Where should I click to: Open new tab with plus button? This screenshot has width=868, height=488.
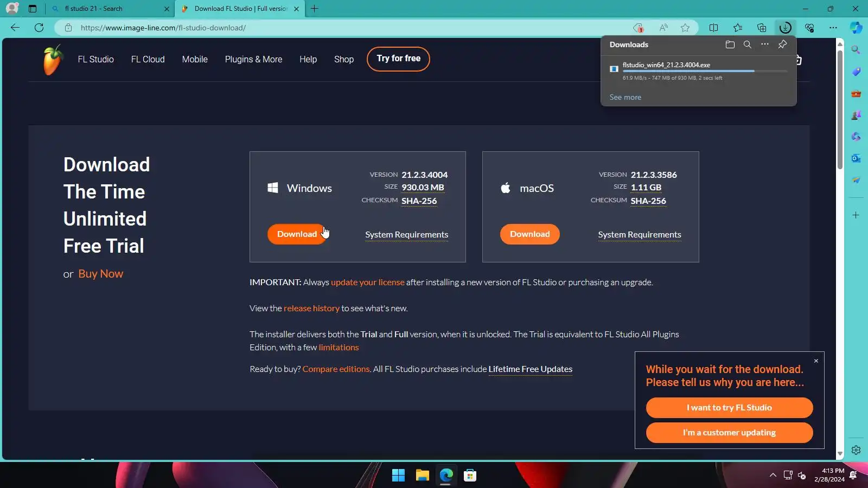coord(315,9)
